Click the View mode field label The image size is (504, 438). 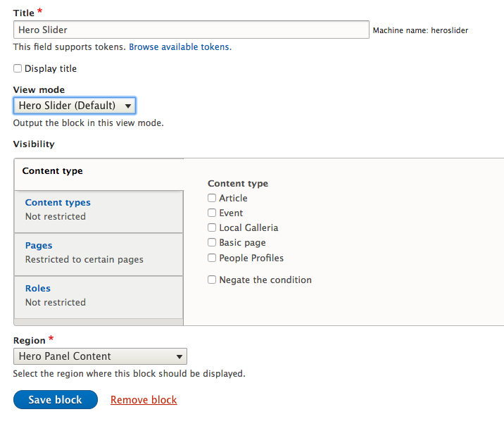(39, 90)
